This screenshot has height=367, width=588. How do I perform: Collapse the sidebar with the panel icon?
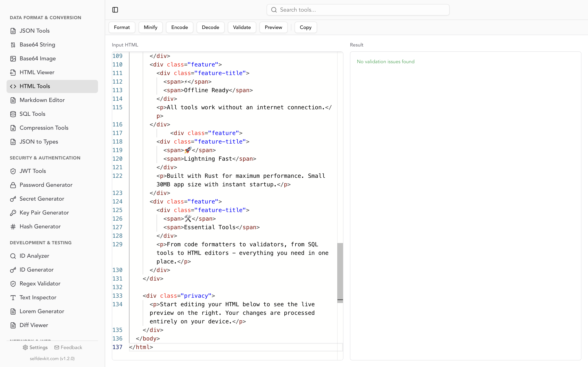coord(115,10)
